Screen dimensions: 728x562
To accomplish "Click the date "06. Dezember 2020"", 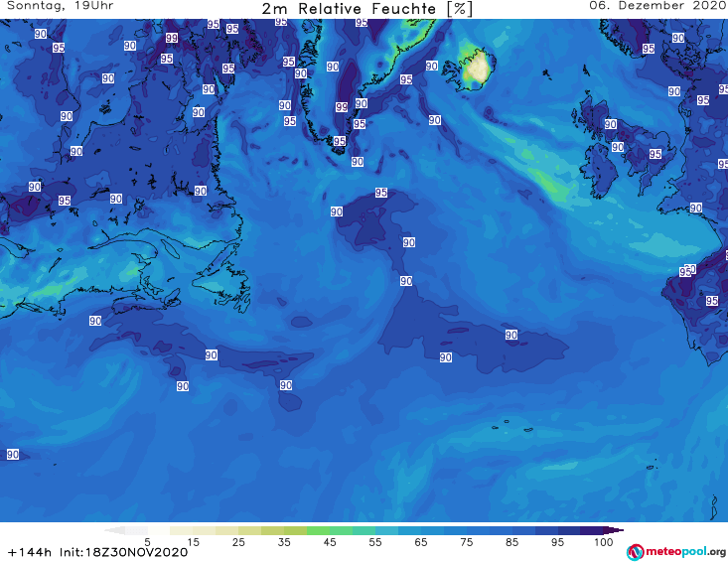I will pos(658,6).
